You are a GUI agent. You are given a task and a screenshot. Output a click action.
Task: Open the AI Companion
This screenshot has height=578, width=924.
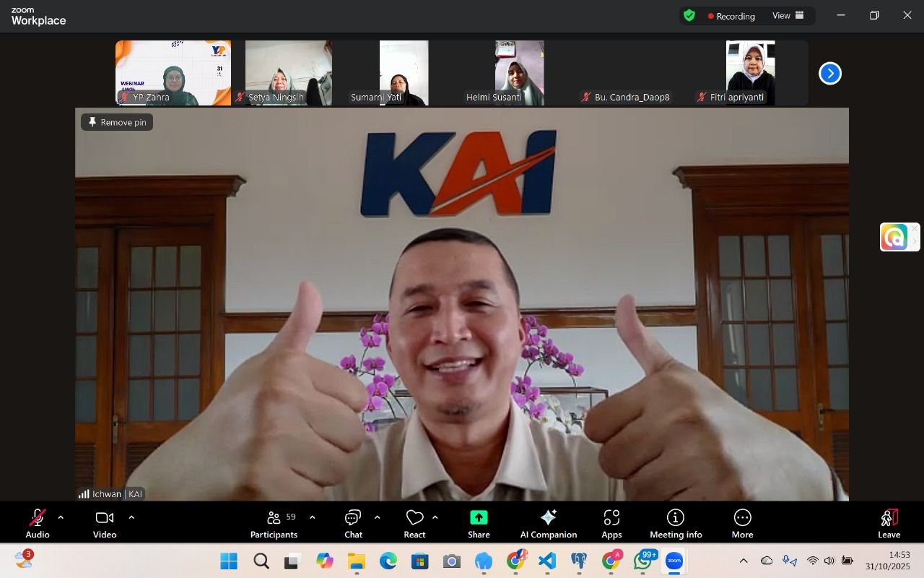tap(549, 524)
